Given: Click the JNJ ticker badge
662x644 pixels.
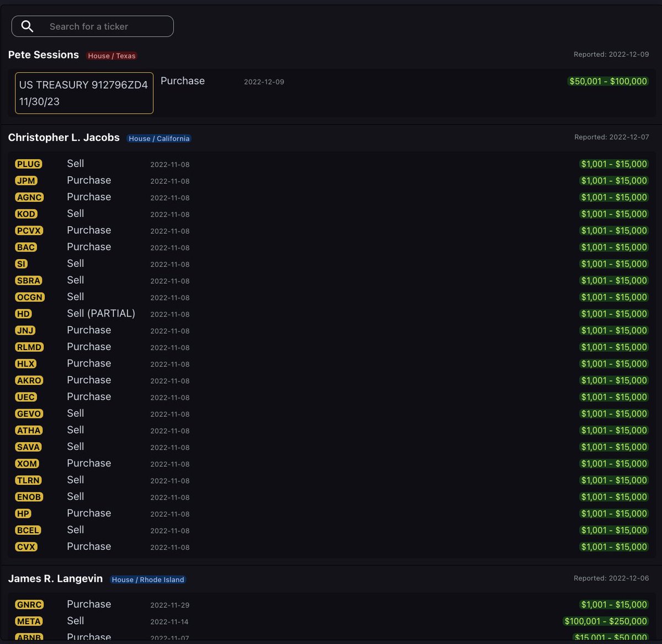Looking at the screenshot, I should click(25, 330).
